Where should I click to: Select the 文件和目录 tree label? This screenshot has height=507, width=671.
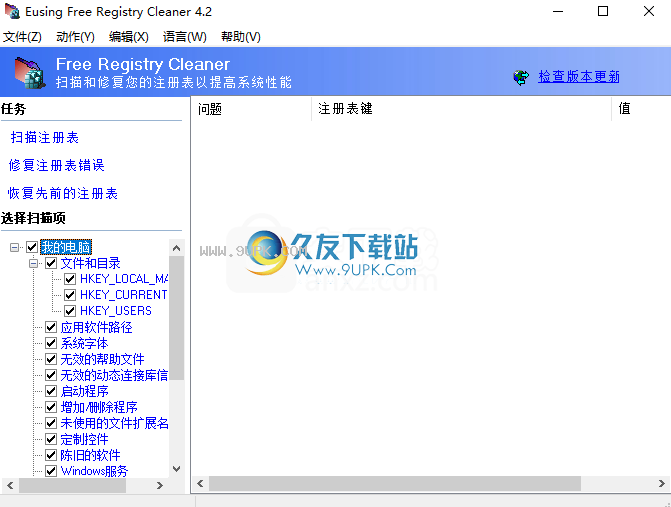[x=90, y=263]
